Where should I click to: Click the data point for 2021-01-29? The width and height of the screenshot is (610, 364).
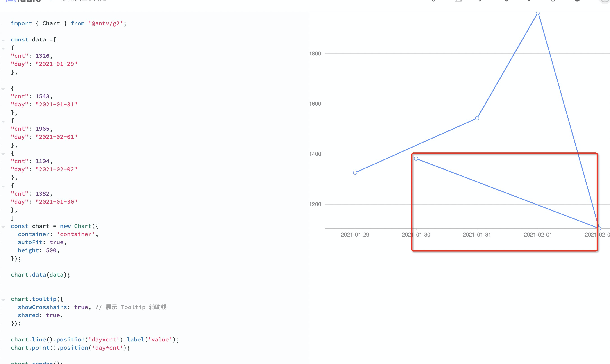pos(355,173)
